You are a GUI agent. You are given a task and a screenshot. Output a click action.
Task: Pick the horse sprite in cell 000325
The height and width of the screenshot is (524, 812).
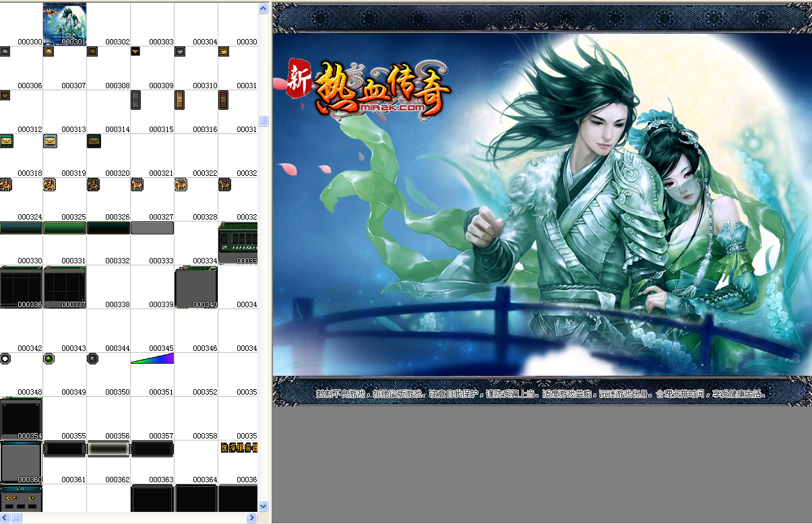pos(49,184)
